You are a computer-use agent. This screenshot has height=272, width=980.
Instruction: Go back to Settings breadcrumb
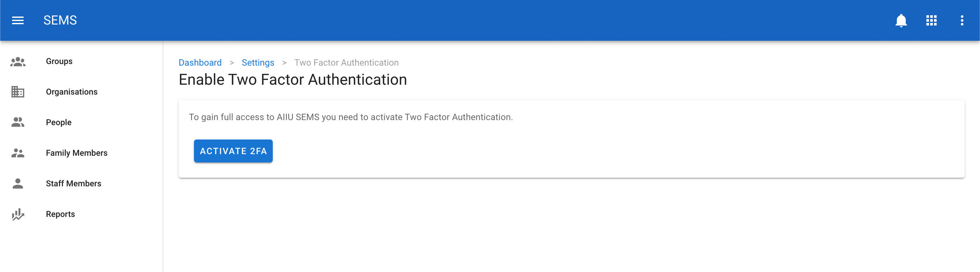pyautogui.click(x=257, y=63)
